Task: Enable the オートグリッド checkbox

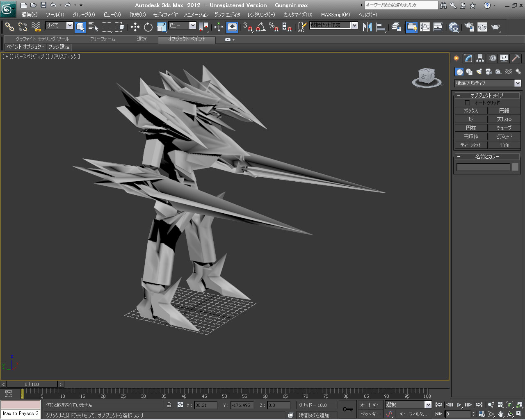Action: coord(467,103)
